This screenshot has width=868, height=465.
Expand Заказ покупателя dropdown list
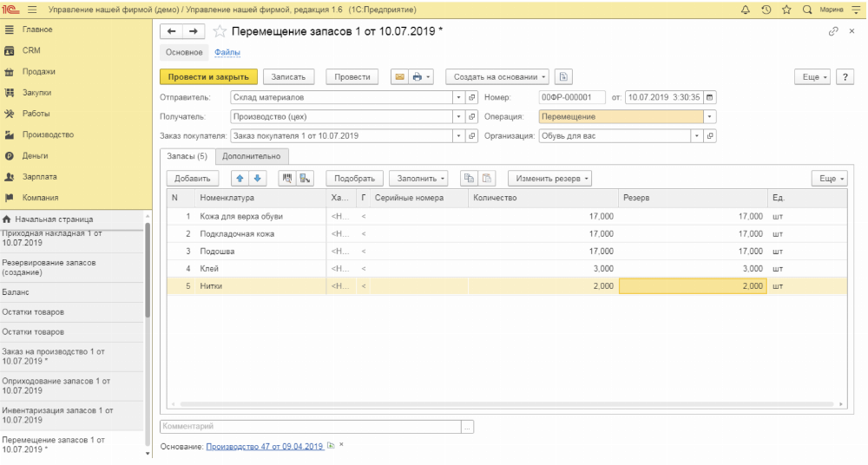458,135
